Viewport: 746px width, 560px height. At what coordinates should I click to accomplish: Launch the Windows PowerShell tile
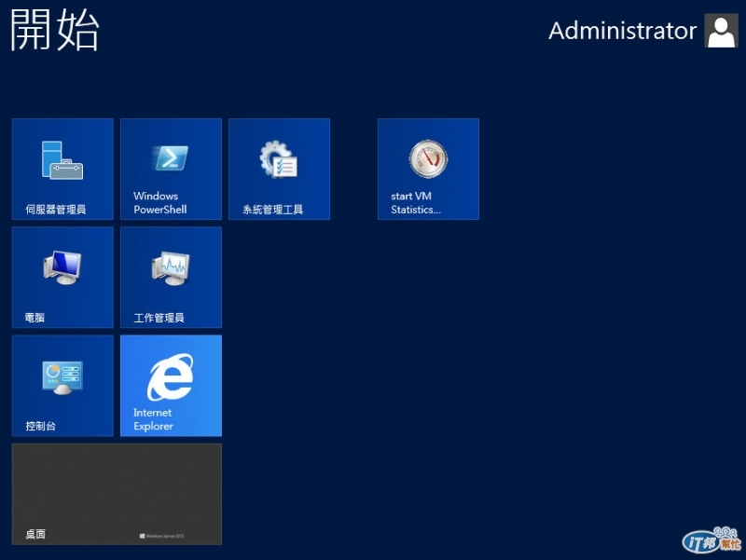point(172,170)
